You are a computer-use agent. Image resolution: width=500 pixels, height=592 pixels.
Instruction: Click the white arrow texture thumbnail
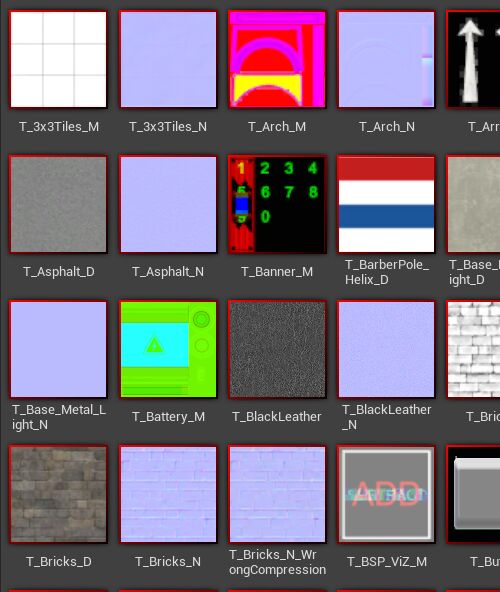(x=473, y=59)
